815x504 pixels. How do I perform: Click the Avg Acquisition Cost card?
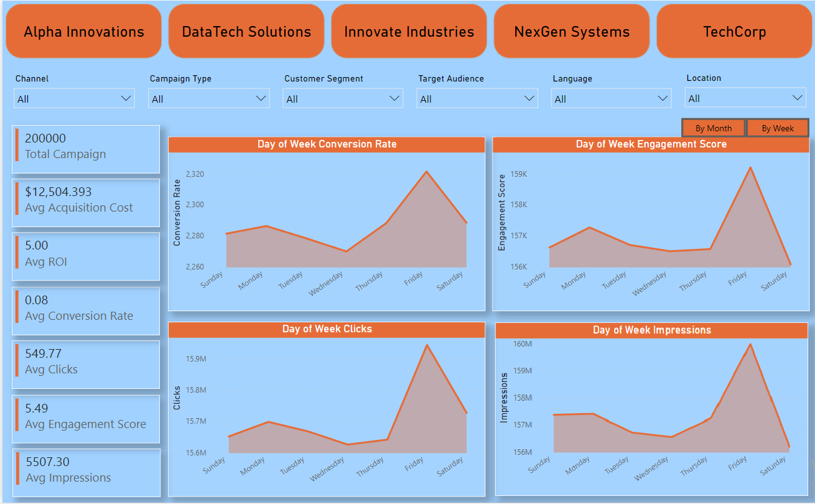click(x=86, y=200)
